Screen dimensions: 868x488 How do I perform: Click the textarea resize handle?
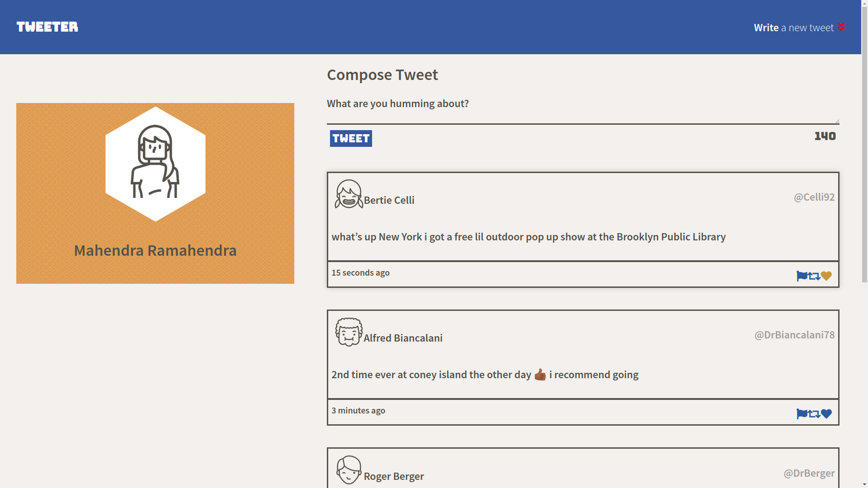pyautogui.click(x=837, y=121)
